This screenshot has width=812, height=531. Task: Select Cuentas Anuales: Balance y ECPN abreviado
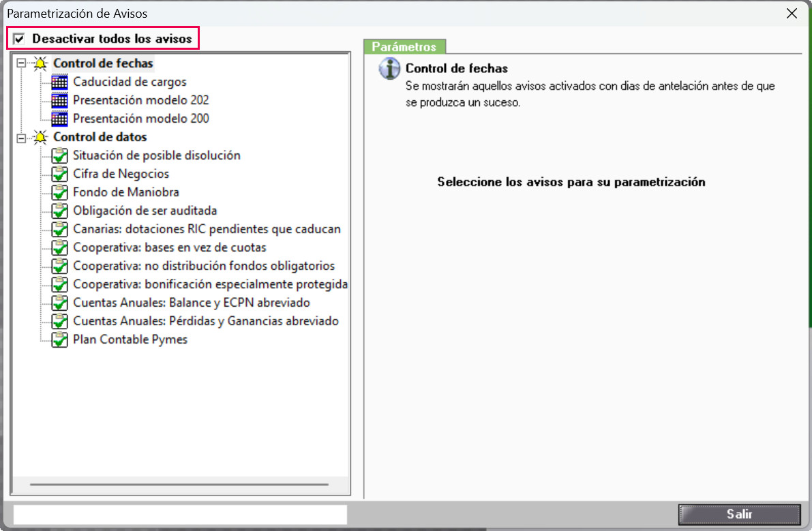192,302
